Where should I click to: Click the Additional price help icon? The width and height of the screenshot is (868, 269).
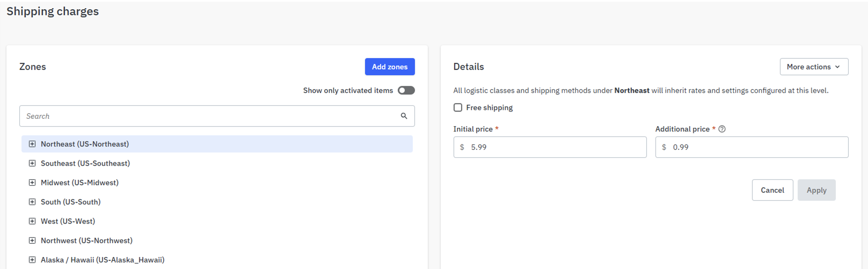722,129
